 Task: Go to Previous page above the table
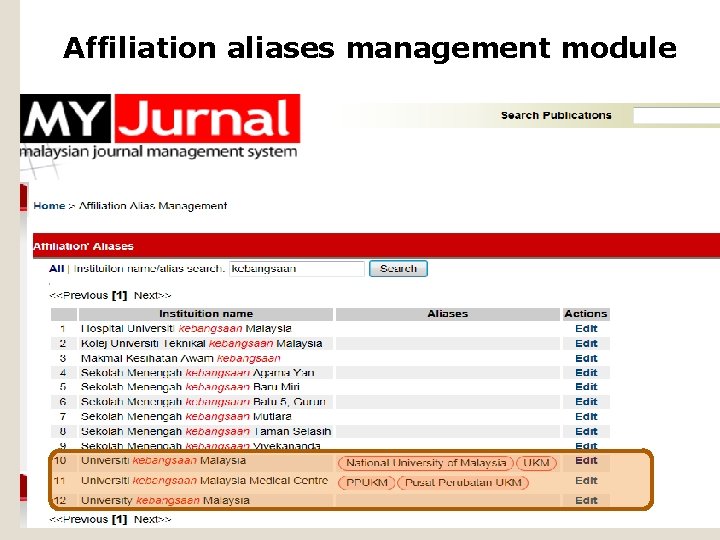79,295
